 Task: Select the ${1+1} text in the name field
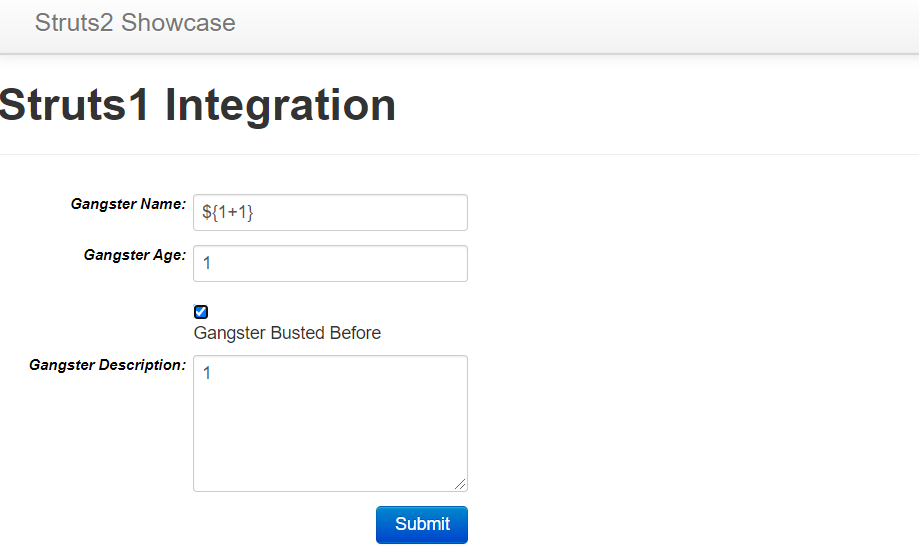click(x=227, y=212)
